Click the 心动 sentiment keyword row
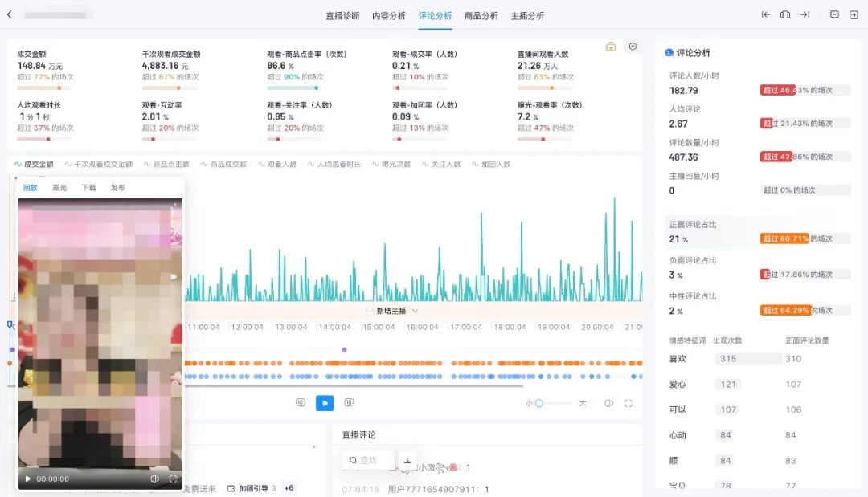Image resolution: width=868 pixels, height=497 pixels. coord(759,435)
